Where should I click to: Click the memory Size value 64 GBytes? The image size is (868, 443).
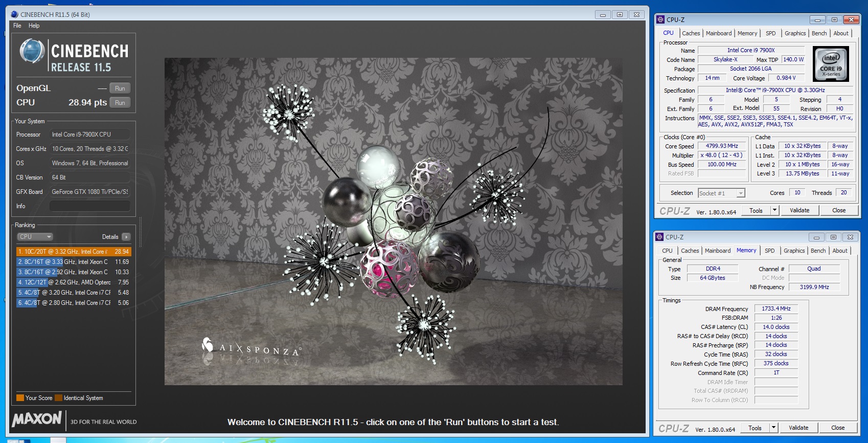(713, 278)
